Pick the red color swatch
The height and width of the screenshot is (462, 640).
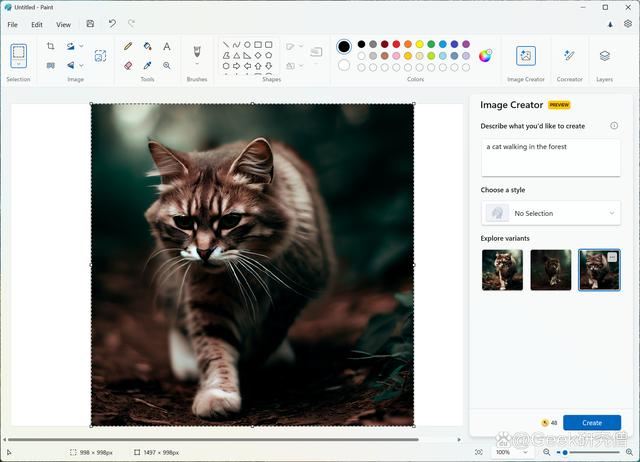click(396, 44)
